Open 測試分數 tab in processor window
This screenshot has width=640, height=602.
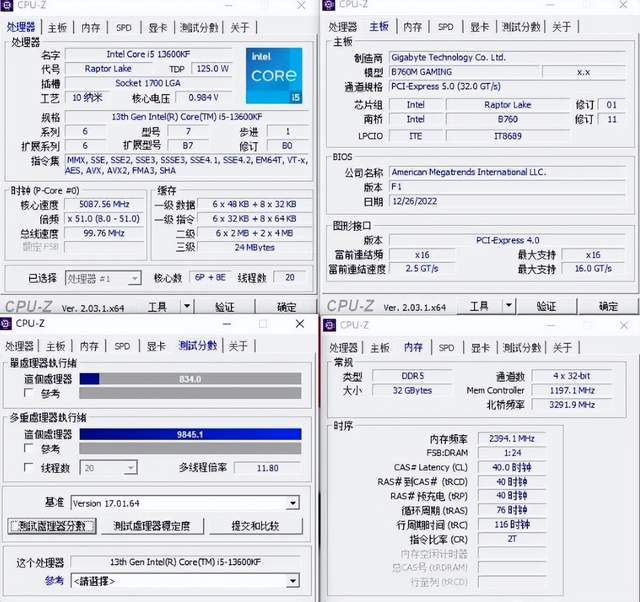pyautogui.click(x=199, y=28)
